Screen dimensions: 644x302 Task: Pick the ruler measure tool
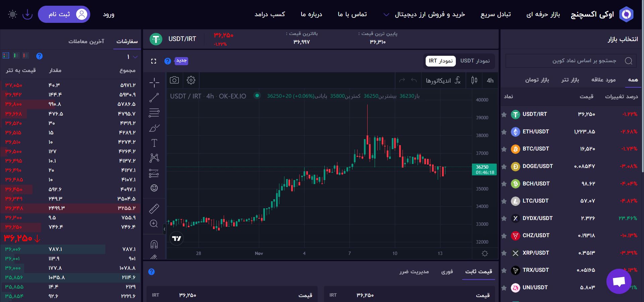pos(154,209)
